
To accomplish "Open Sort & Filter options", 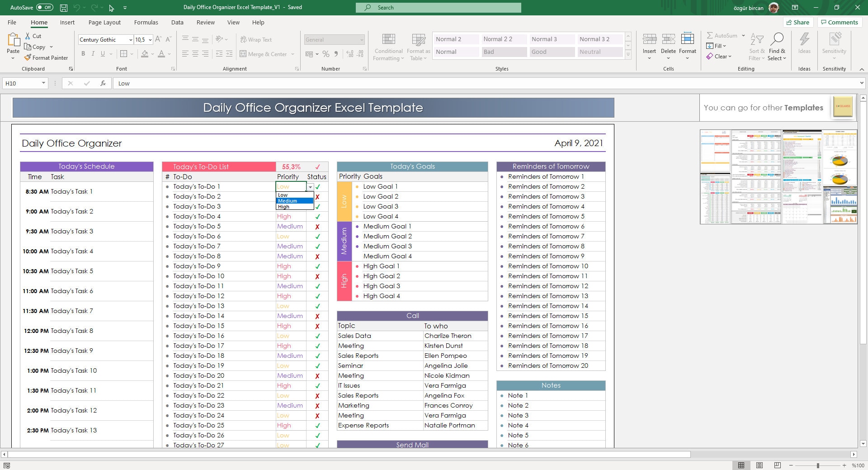I will coord(757,47).
